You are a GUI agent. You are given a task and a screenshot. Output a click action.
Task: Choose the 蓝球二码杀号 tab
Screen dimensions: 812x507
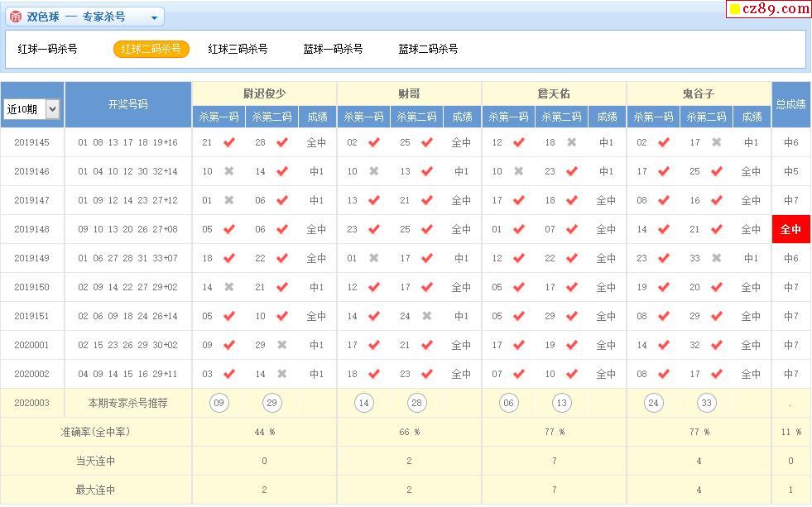click(x=428, y=49)
